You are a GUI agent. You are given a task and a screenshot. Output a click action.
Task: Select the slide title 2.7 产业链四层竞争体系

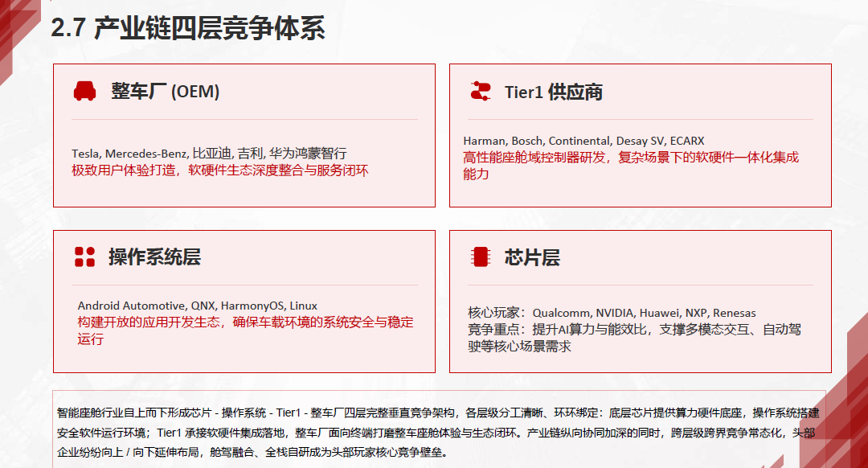(x=187, y=27)
